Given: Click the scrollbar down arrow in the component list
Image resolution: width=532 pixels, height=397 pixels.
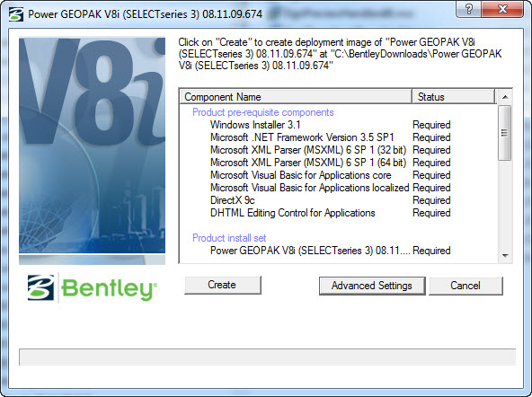Looking at the screenshot, I should 505,256.
